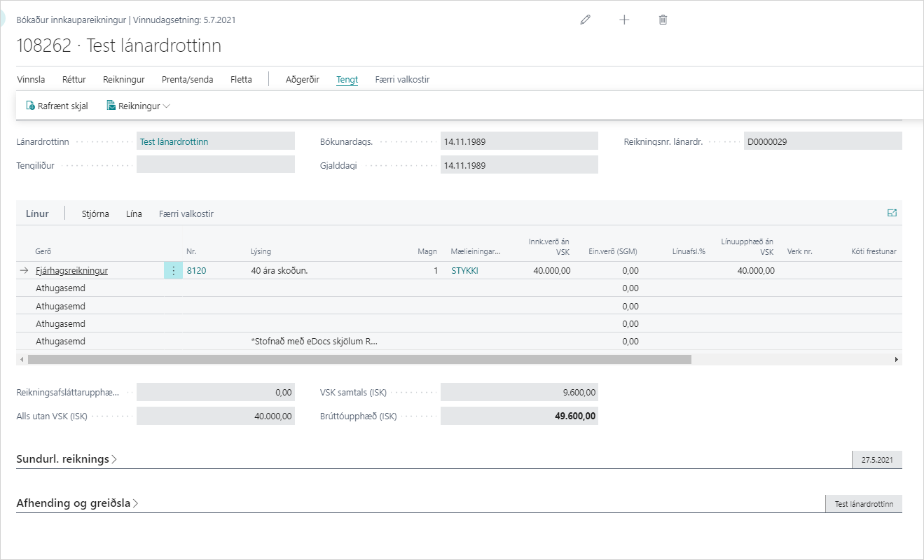Click the expand lines pane icon
The height and width of the screenshot is (560, 924).
[892, 213]
